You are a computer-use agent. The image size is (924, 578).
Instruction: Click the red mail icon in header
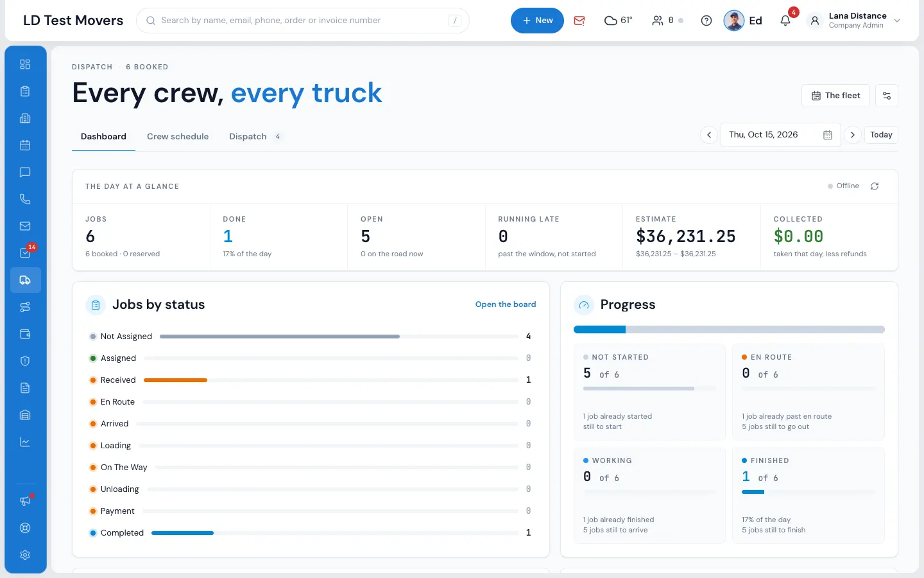[579, 21]
